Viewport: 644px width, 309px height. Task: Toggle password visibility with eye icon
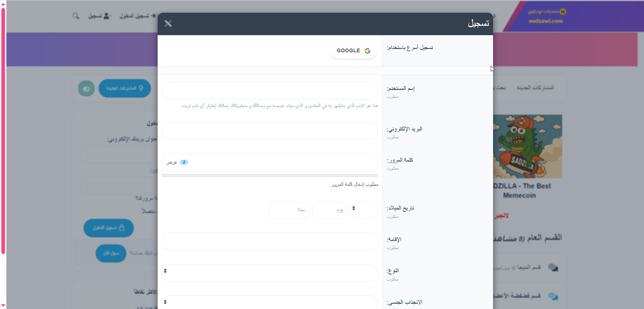click(x=184, y=162)
